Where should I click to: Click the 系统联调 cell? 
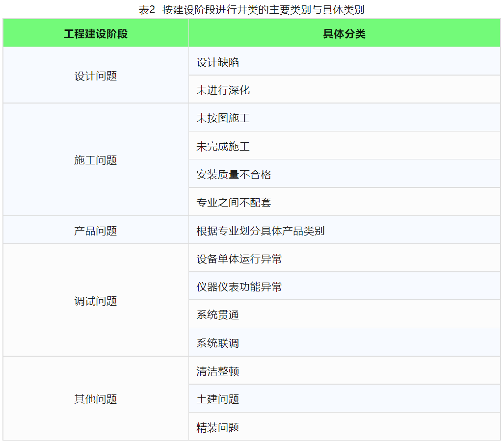pyautogui.click(x=218, y=343)
